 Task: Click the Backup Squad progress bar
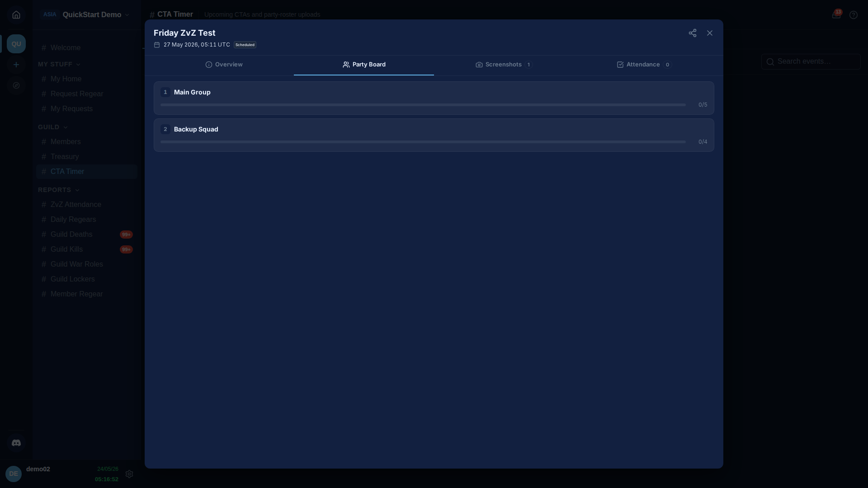coord(423,142)
